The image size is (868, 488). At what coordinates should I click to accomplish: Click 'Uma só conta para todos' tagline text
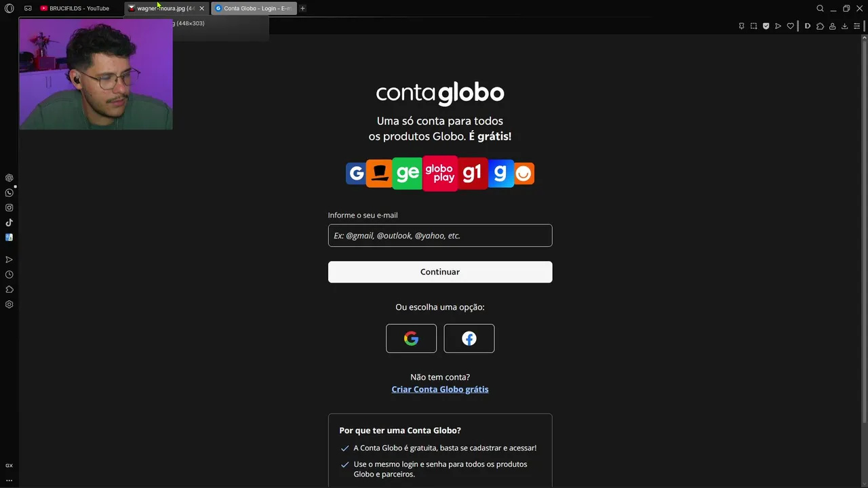tap(440, 121)
